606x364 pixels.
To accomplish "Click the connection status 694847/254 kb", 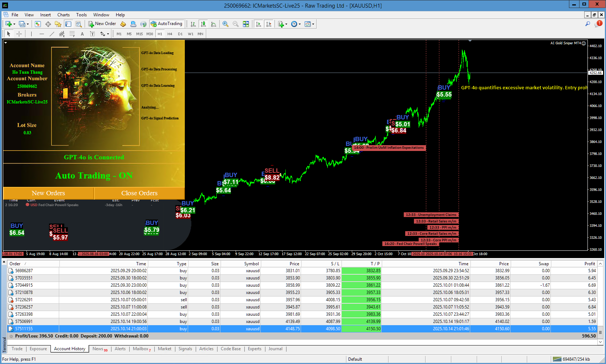I will point(572,359).
